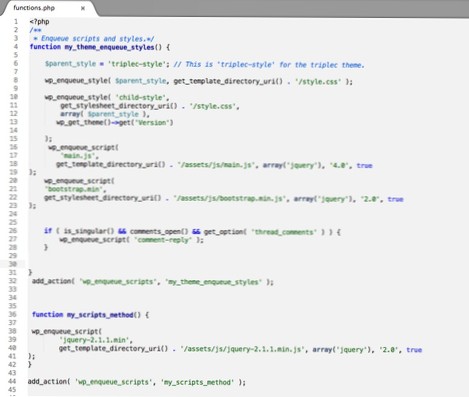The image size is (469, 397).
Task: Click wp_get_theme()->get('Version') call
Action: (x=115, y=122)
